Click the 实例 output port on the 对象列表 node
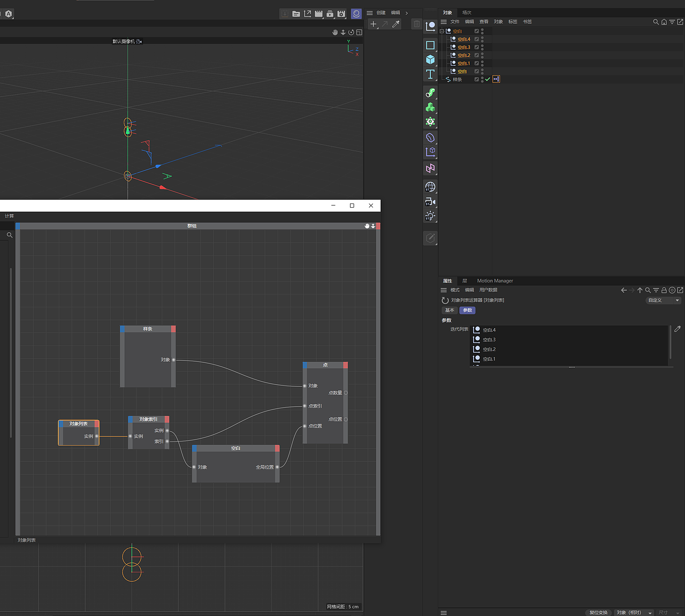This screenshot has width=685, height=616. pyautogui.click(x=97, y=436)
